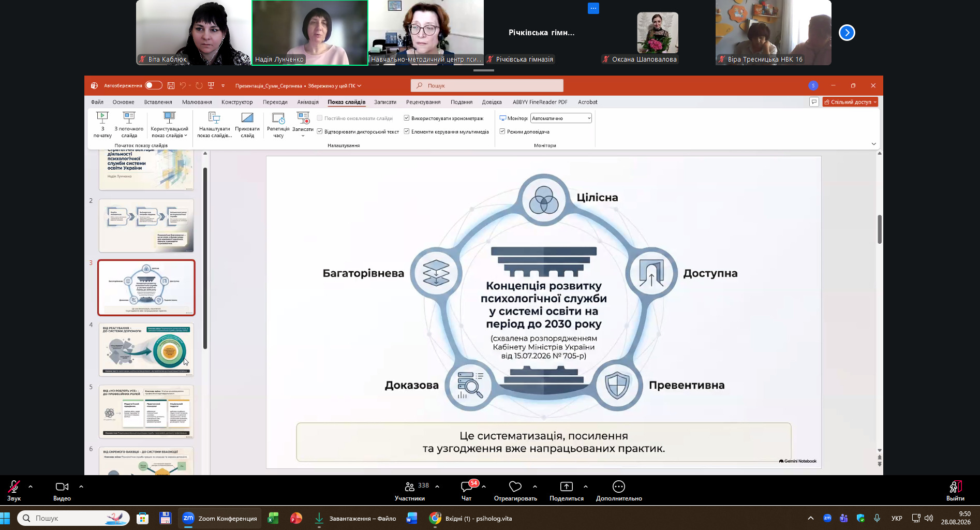The width and height of the screenshot is (980, 530).
Task: Toggle Show Media Controls checkbox
Action: pyautogui.click(x=407, y=131)
